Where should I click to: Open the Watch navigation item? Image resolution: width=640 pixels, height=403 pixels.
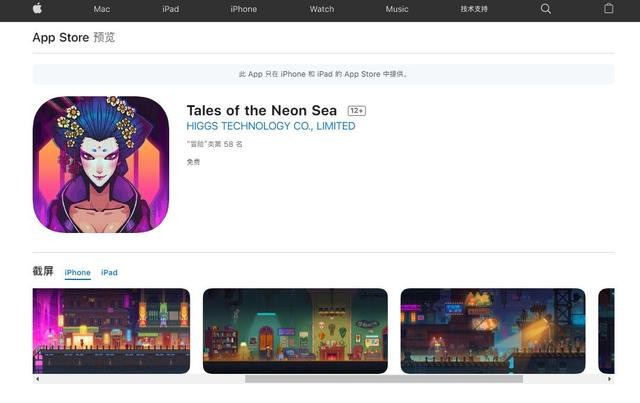pos(322,9)
